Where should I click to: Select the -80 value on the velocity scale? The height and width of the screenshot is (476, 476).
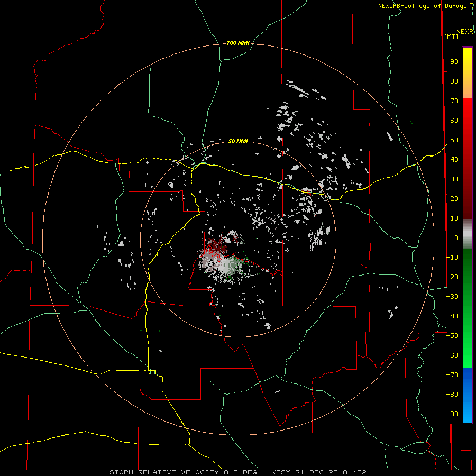point(452,395)
